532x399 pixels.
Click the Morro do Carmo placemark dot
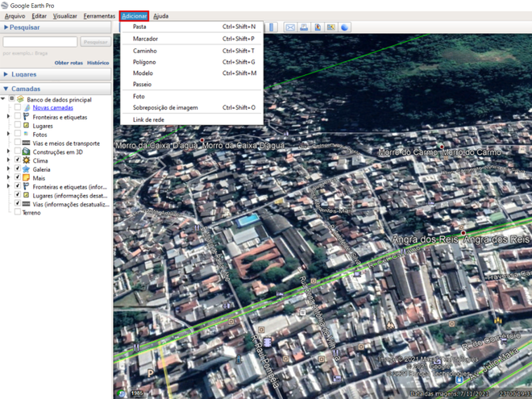(442, 147)
